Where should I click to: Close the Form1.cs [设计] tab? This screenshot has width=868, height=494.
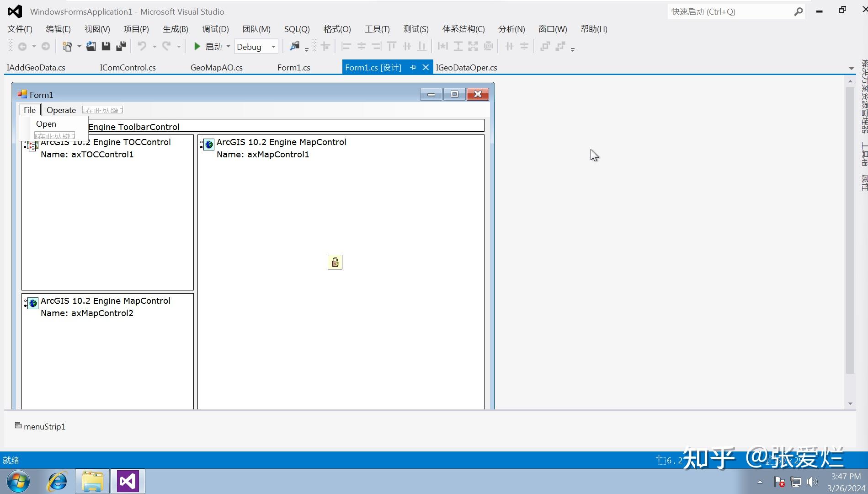coord(426,68)
